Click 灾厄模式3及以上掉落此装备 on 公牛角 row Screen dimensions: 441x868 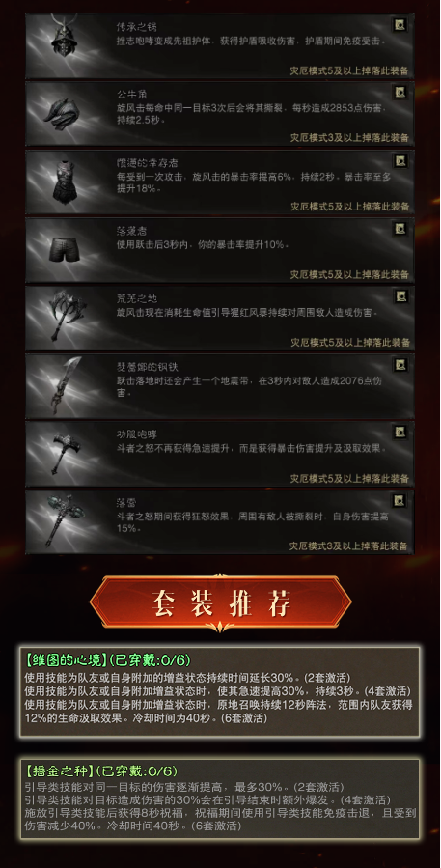pos(349,138)
